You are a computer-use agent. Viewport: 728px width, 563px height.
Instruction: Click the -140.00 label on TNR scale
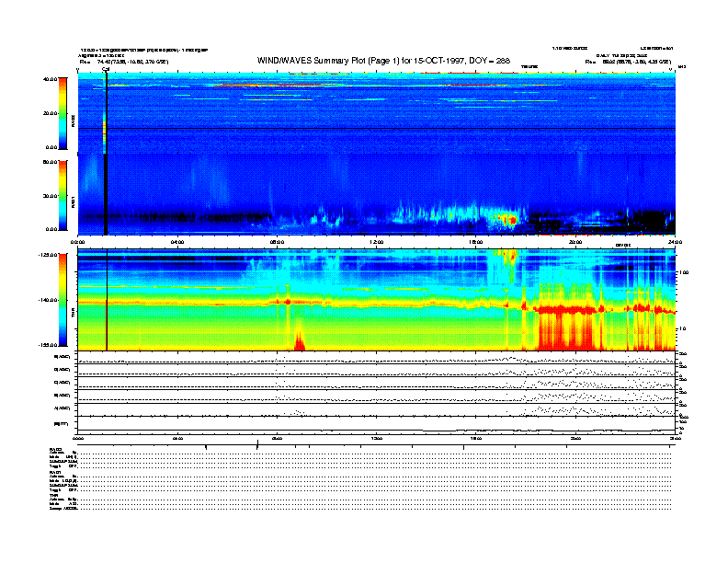point(48,300)
